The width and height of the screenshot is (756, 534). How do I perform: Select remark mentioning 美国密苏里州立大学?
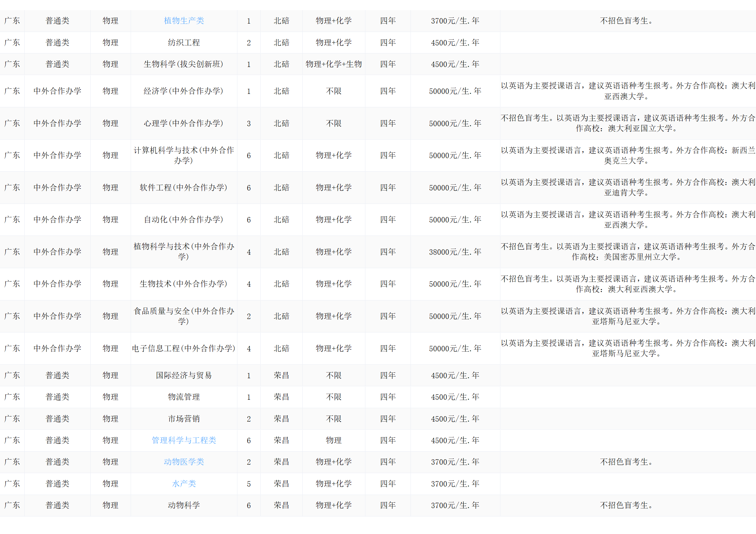(x=628, y=252)
